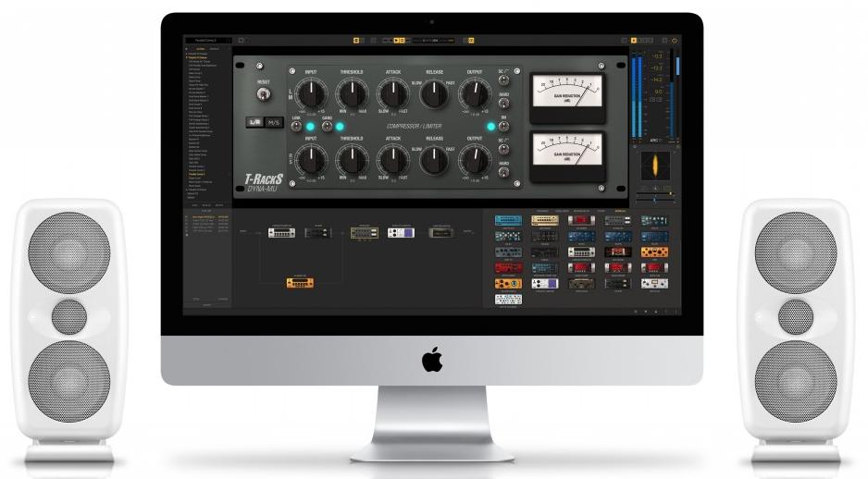Select the orange module on the parallel chain
The height and width of the screenshot is (479, 868).
tap(300, 283)
